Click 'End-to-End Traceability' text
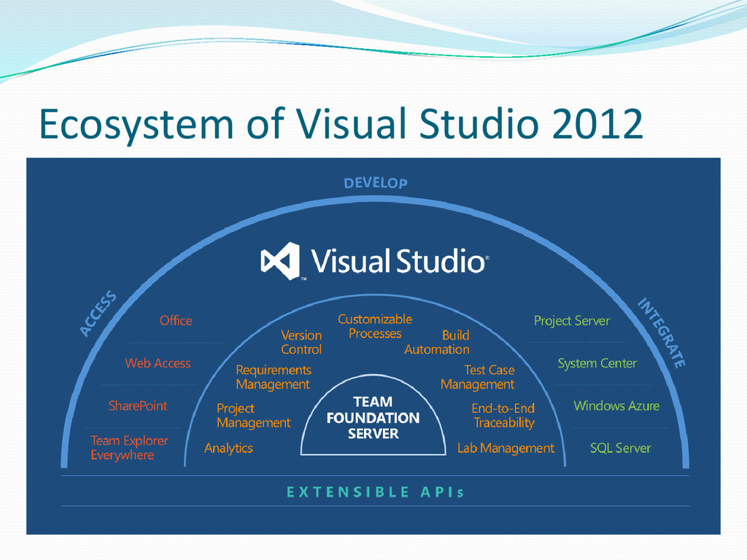The height and width of the screenshot is (560, 747). pos(503,415)
